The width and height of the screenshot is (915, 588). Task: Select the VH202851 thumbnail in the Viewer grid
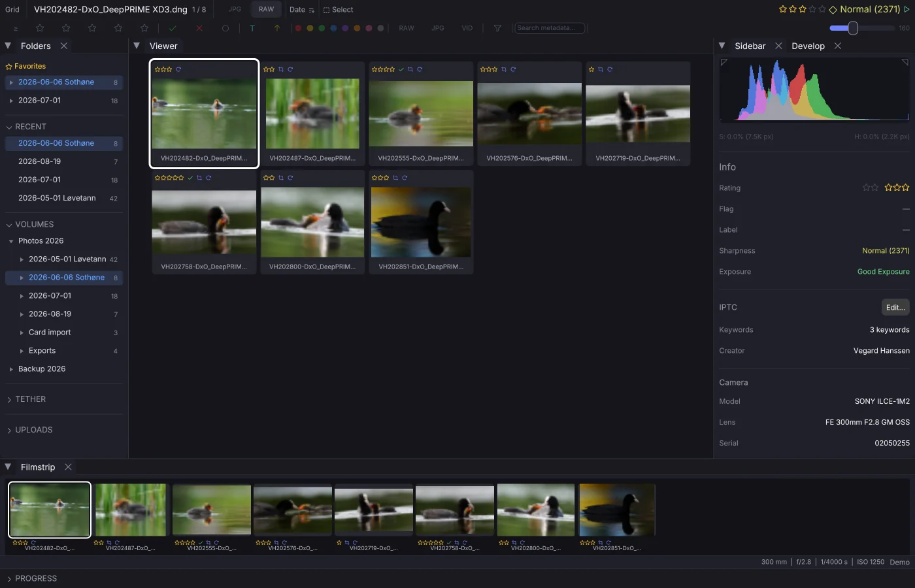(421, 222)
